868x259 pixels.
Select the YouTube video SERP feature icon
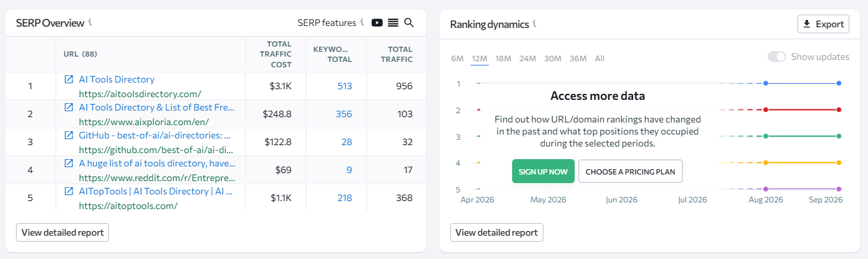tap(377, 23)
